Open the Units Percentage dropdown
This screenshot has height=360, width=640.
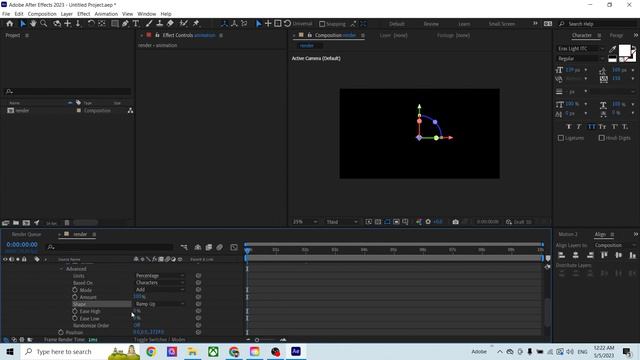160,276
